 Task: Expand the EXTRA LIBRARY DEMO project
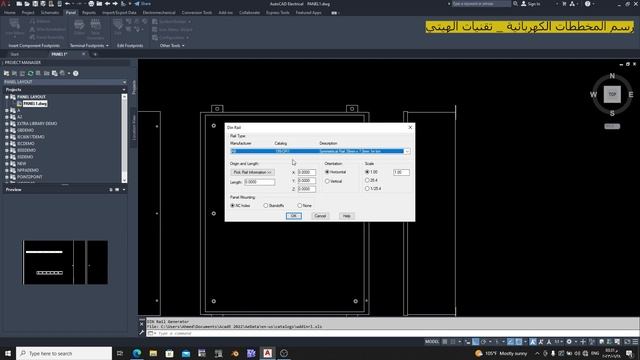pos(7,124)
